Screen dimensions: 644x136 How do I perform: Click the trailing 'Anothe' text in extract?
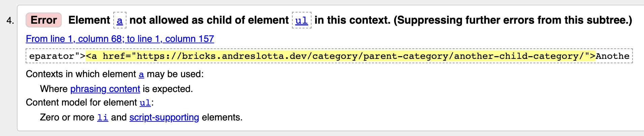coord(612,56)
